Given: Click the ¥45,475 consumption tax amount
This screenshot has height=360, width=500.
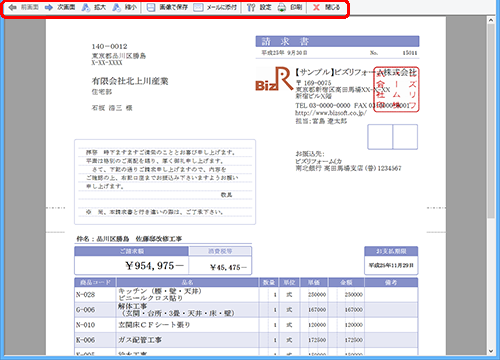Looking at the screenshot, I should [x=228, y=267].
